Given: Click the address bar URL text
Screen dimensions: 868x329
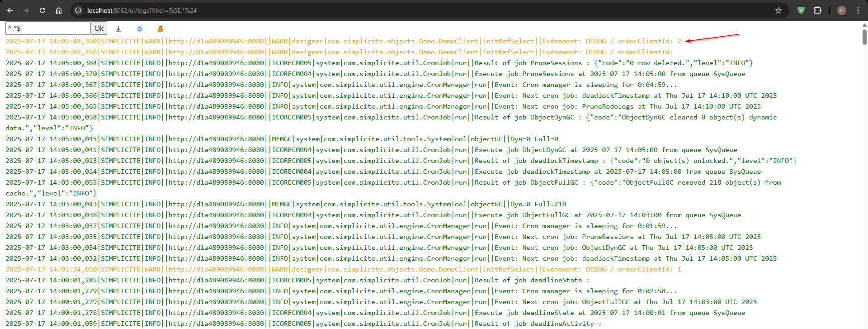Looking at the screenshot, I should coord(142,10).
